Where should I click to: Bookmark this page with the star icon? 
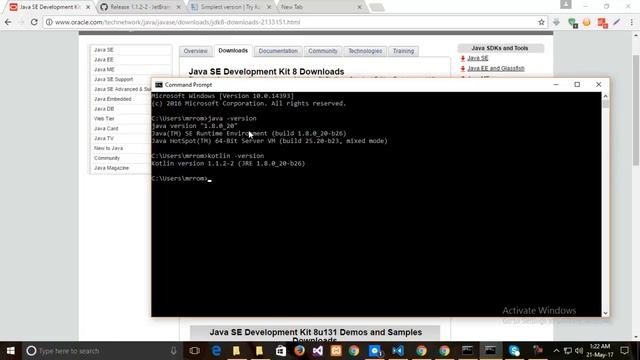click(x=541, y=22)
